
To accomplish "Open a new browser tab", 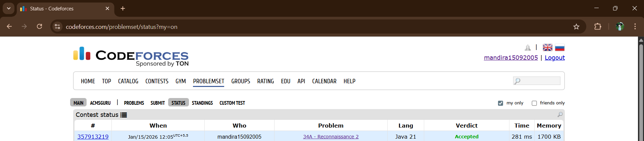I will click(x=123, y=8).
